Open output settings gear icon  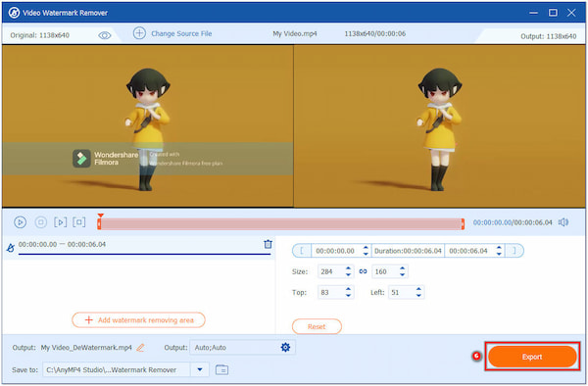pos(285,348)
